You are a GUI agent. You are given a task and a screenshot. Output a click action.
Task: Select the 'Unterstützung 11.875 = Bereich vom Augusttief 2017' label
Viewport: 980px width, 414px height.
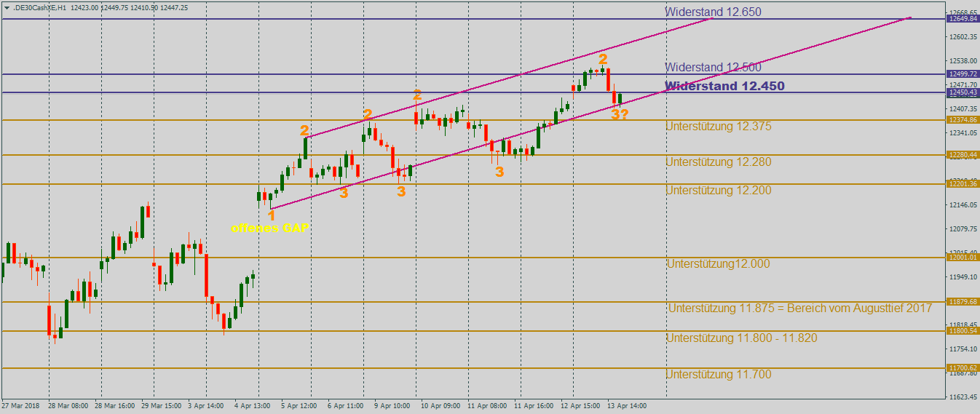(800, 308)
